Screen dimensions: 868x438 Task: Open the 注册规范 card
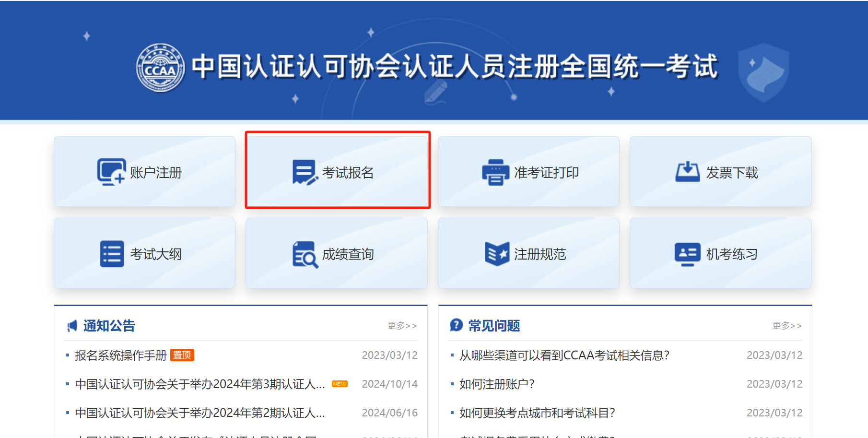(528, 253)
